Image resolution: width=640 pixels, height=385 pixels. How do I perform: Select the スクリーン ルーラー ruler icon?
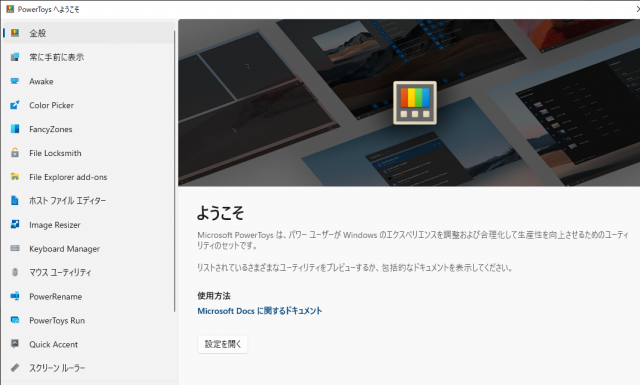[15, 368]
